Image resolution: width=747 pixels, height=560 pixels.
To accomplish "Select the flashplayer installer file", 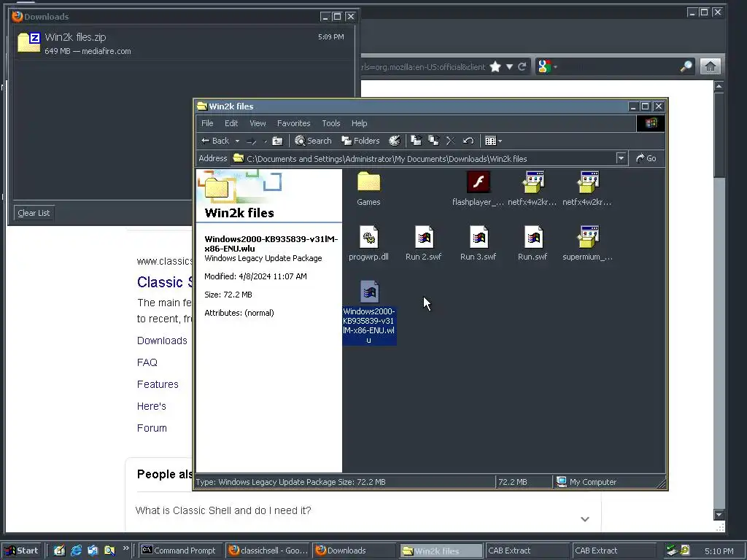I will pos(478,189).
